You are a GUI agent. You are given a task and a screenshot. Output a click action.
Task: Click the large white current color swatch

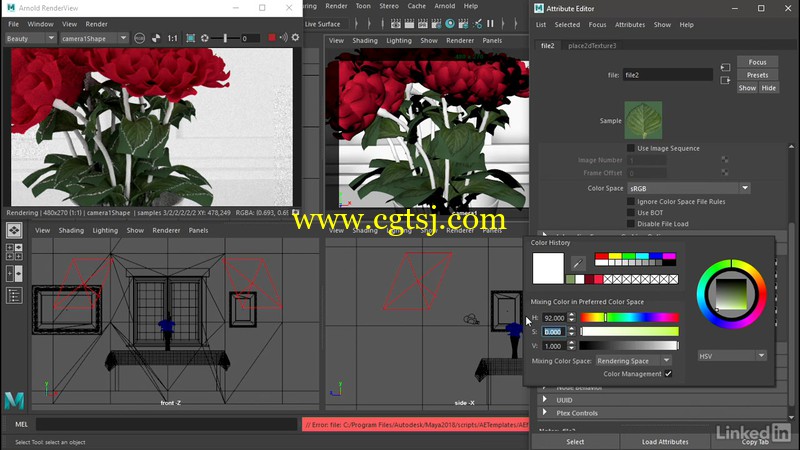click(x=548, y=268)
